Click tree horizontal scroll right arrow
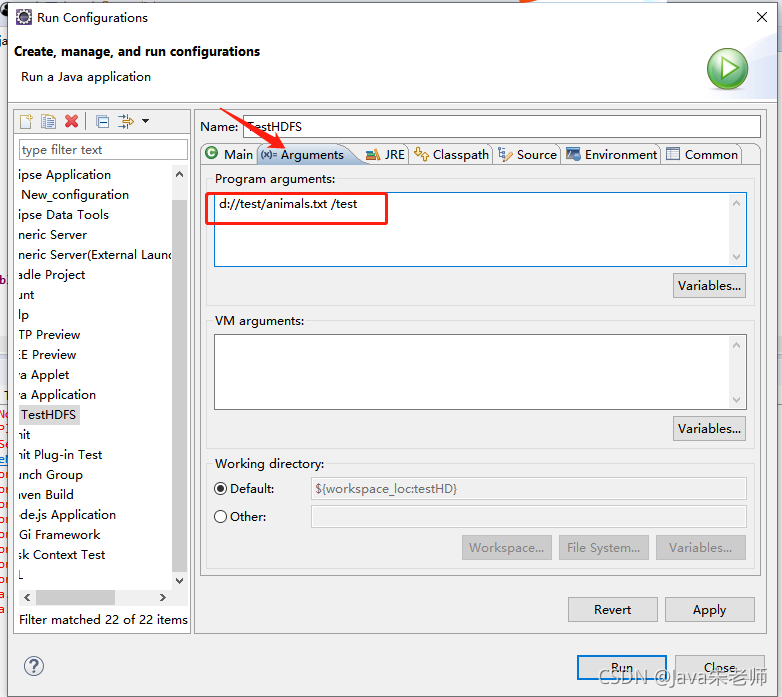 pos(163,597)
